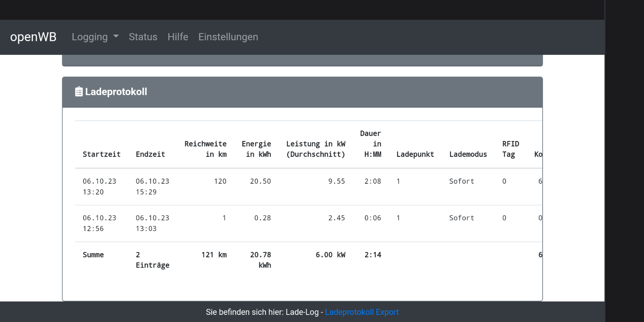Open the Status page
The width and height of the screenshot is (644, 322).
[143, 37]
